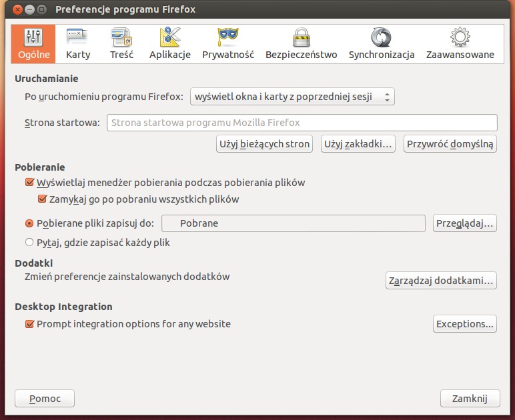The image size is (515, 420).
Task: Click 'Użyj bieżących stron' button
Action: [264, 144]
